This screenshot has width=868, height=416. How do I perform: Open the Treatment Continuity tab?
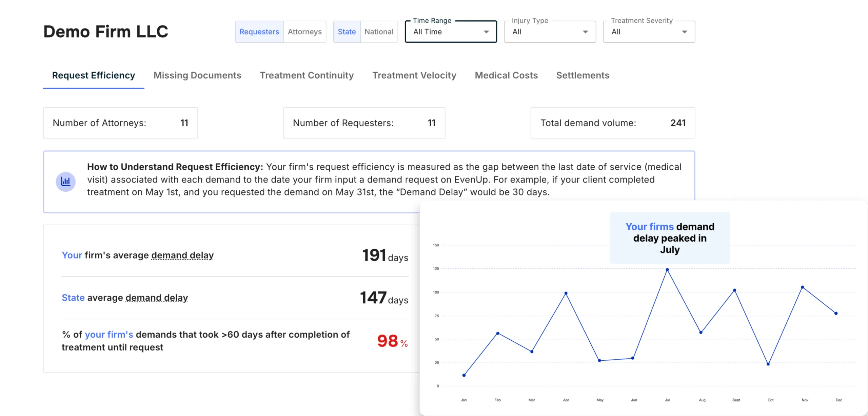click(x=307, y=75)
